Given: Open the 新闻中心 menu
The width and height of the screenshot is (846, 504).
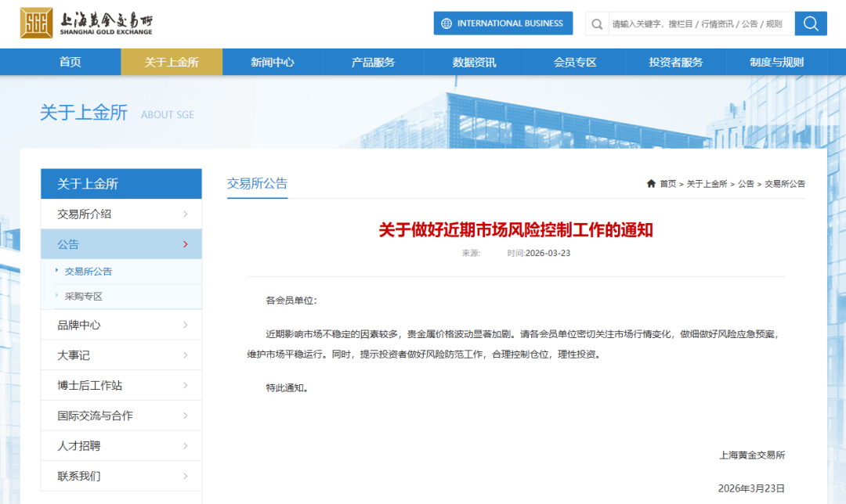Looking at the screenshot, I should click(x=273, y=62).
